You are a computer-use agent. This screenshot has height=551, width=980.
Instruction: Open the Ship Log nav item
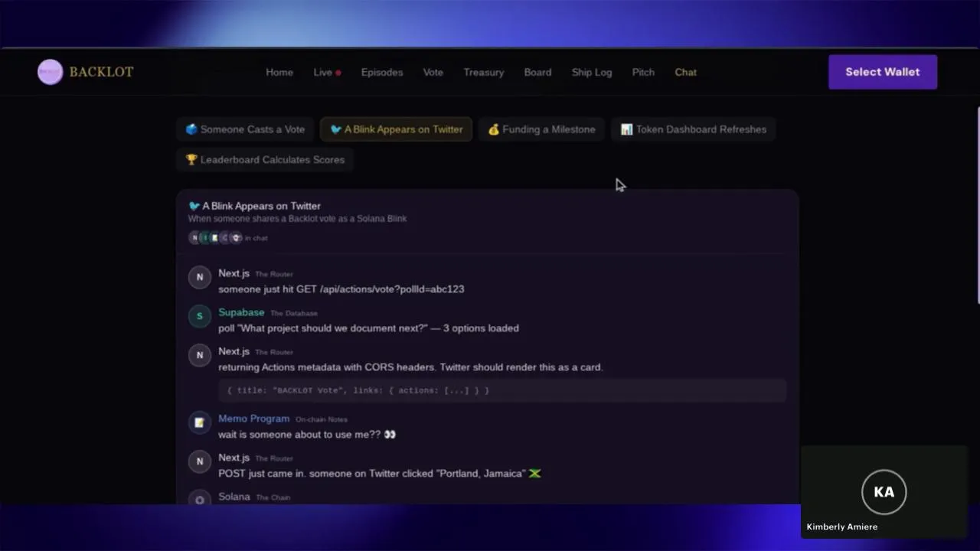point(592,72)
